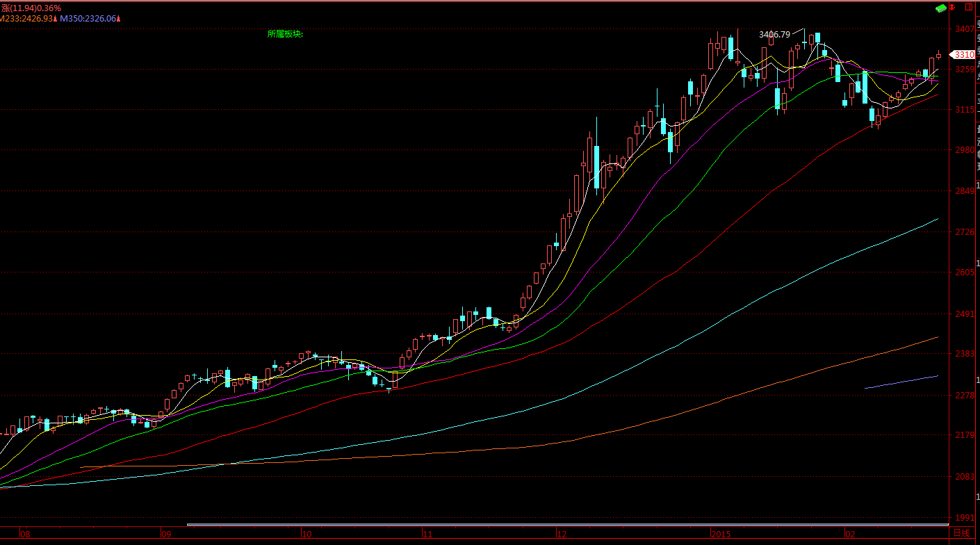Select the short blue M350 average line
980x545 pixels.
pyautogui.click(x=901, y=382)
